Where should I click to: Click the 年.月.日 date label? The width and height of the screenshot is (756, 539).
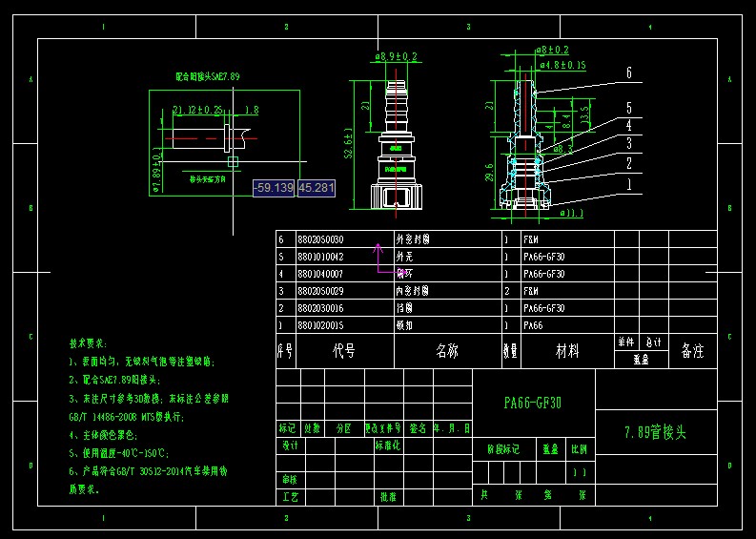coord(452,428)
